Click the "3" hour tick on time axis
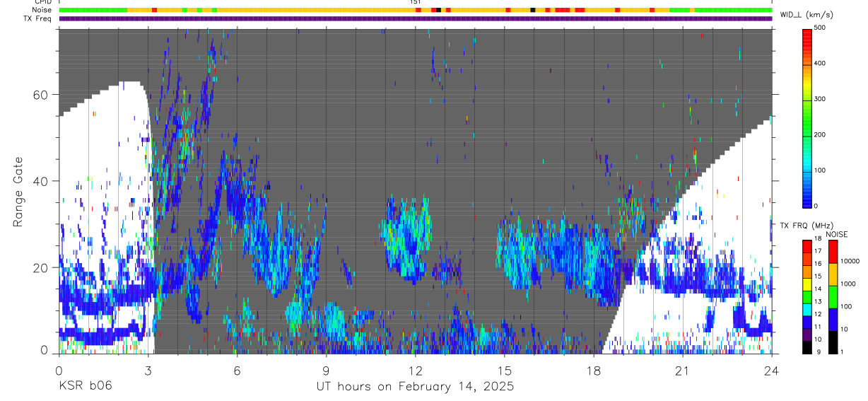The width and height of the screenshot is (868, 401). pyautogui.click(x=148, y=370)
